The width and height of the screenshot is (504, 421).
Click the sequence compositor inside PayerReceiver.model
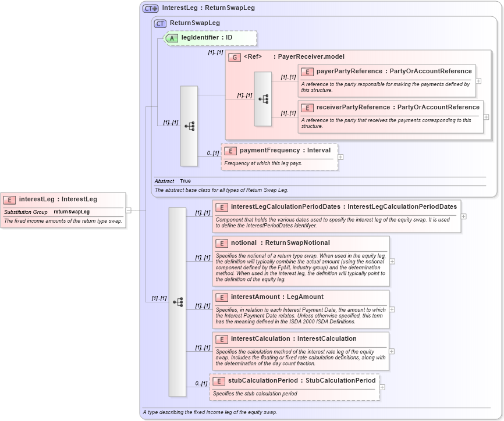coord(263,99)
